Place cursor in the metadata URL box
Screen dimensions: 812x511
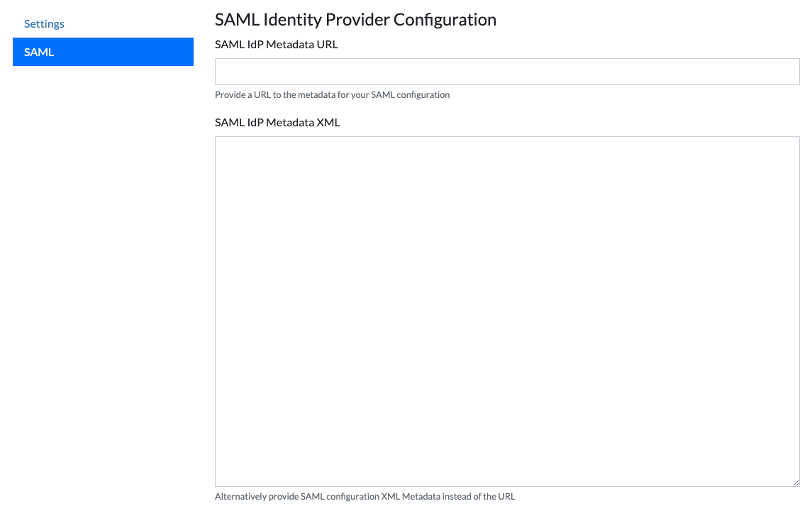[507, 72]
